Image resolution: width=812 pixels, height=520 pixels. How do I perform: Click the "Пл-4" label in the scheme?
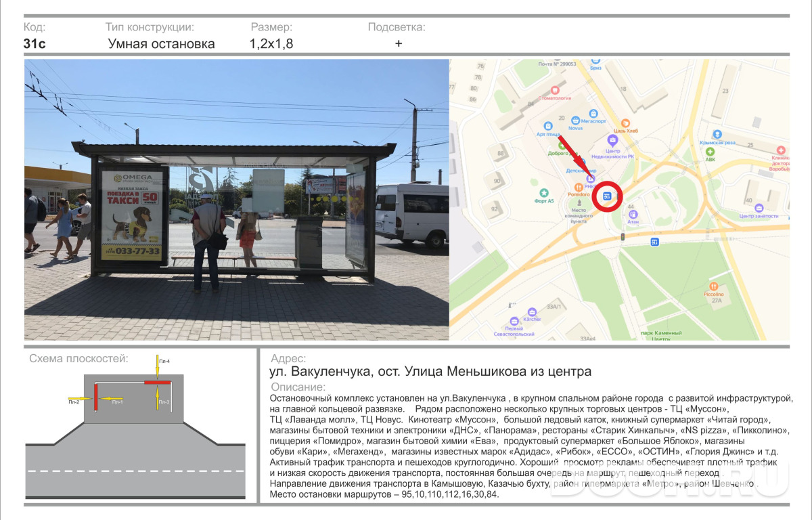(x=164, y=362)
